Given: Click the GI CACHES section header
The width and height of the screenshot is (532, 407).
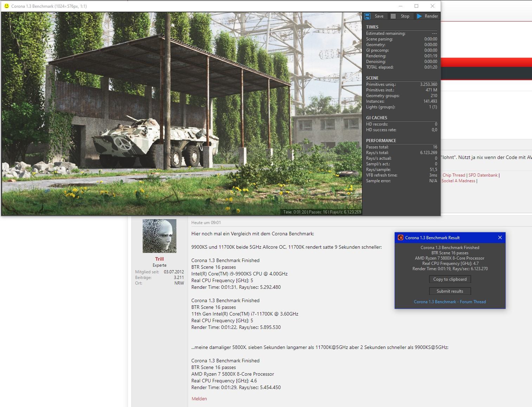Looking at the screenshot, I should (x=376, y=118).
